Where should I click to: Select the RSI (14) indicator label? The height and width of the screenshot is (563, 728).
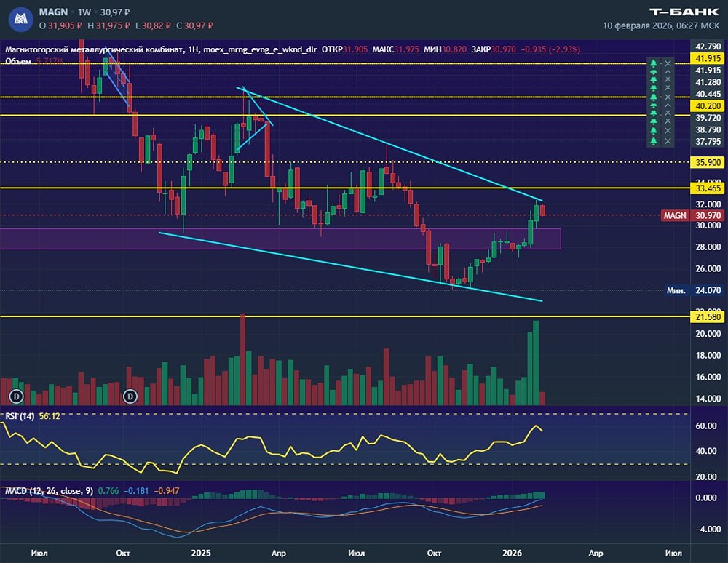[20, 416]
